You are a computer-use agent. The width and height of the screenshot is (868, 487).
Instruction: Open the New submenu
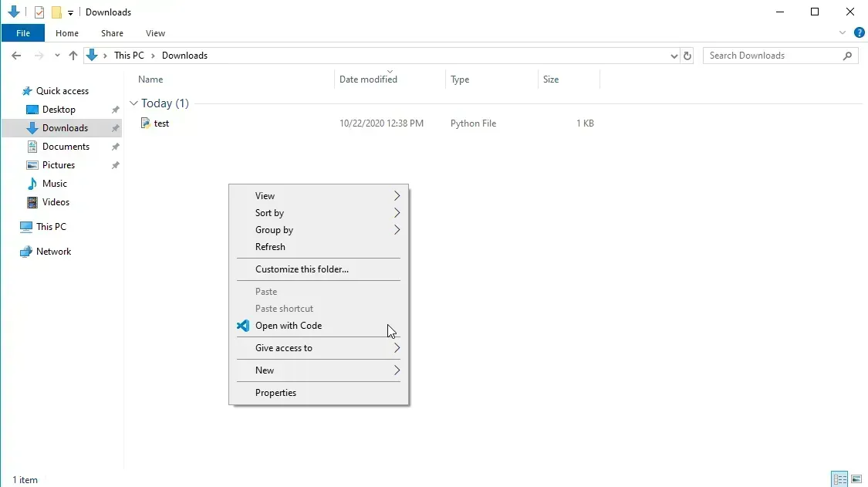click(x=319, y=370)
